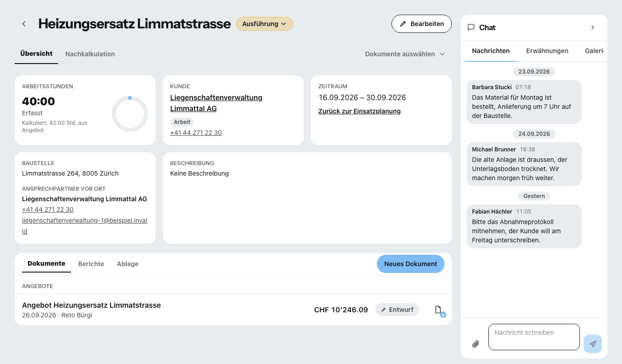Click Barbara Stucki's chat message

coord(524,102)
